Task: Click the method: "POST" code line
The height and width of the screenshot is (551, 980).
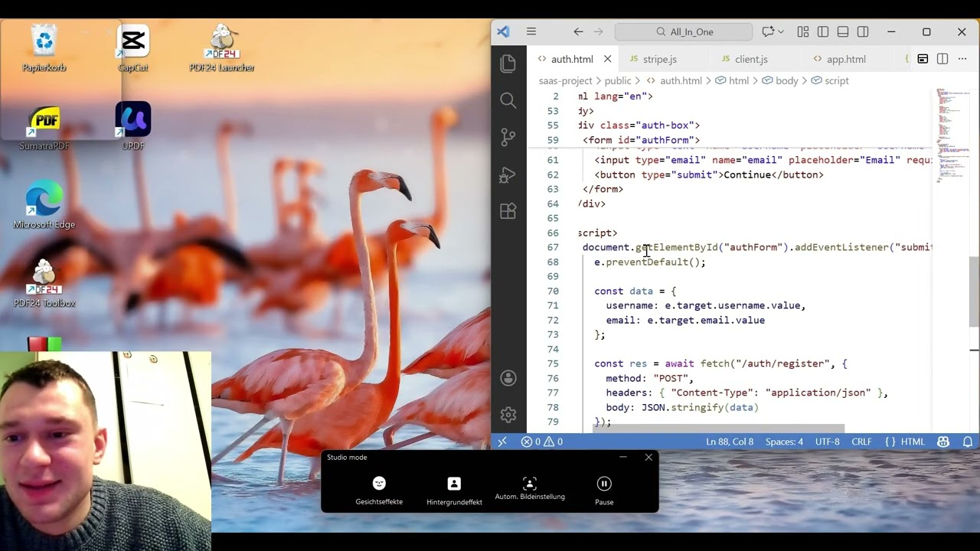Action: pos(650,378)
